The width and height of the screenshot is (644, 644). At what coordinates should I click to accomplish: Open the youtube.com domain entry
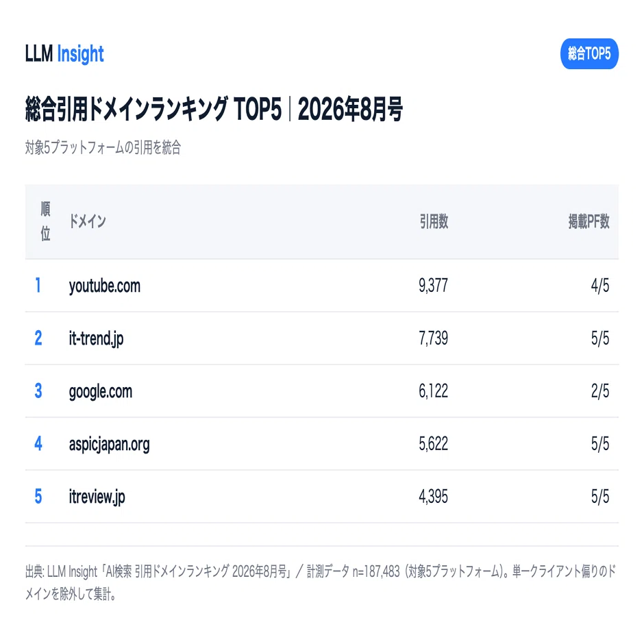[105, 286]
